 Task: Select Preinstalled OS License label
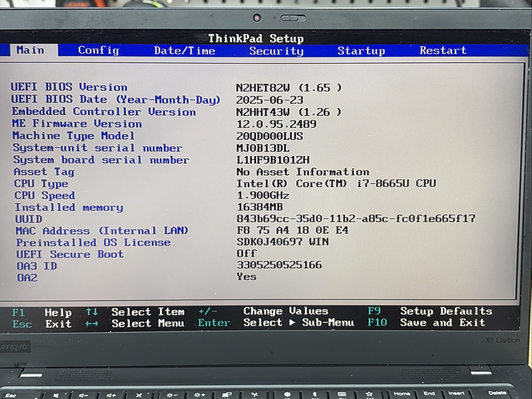[93, 243]
